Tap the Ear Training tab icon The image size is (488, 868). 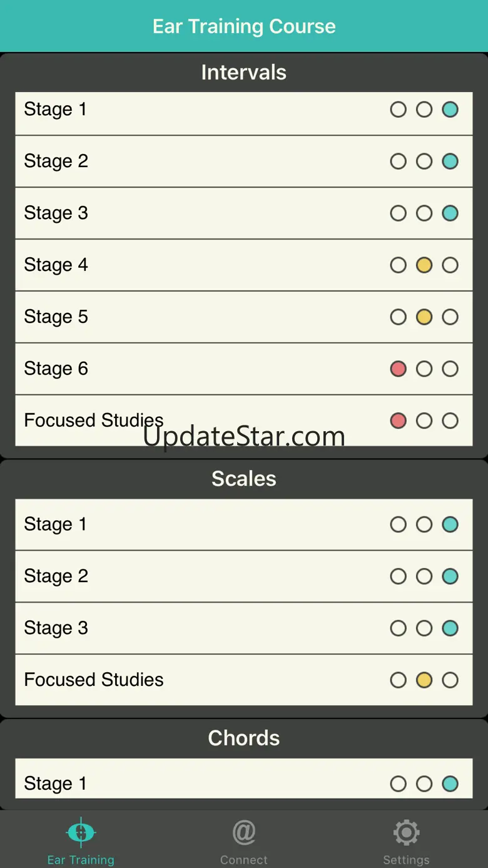(x=81, y=833)
